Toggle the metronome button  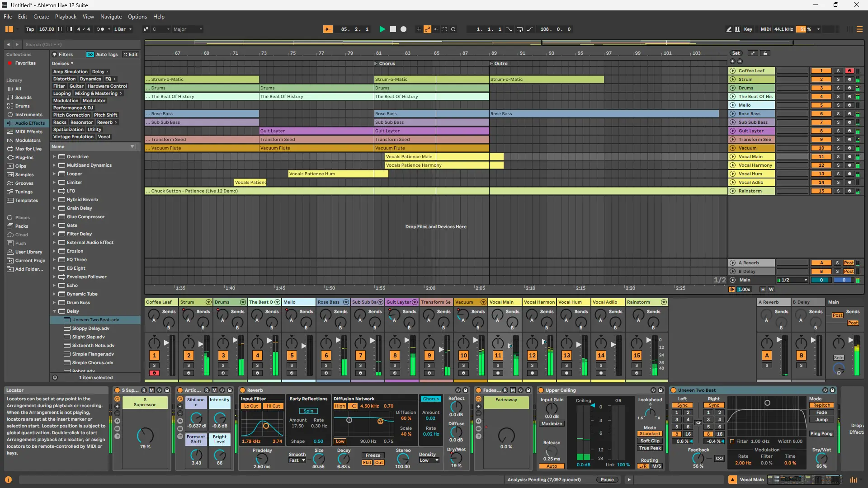[x=101, y=29]
